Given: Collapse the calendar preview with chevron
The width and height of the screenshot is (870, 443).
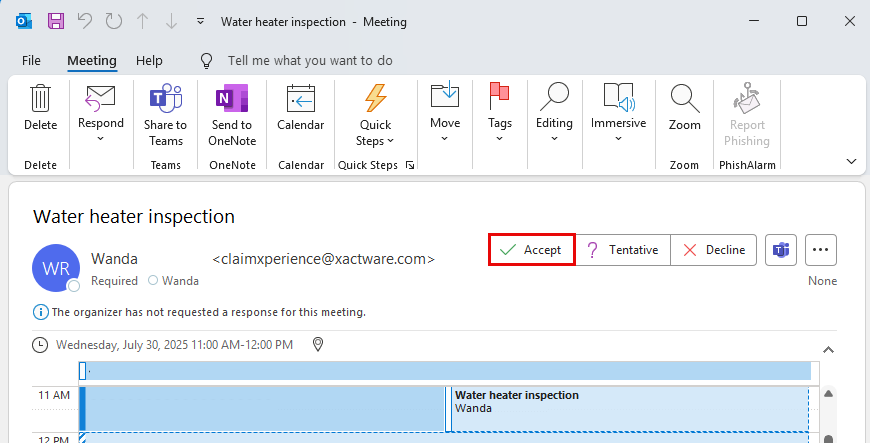Looking at the screenshot, I should tap(828, 350).
